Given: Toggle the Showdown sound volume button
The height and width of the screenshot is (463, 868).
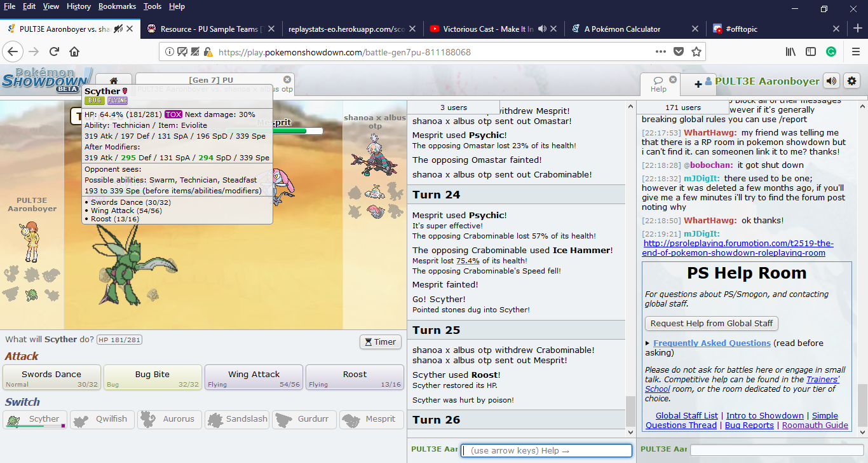Looking at the screenshot, I should 831,81.
